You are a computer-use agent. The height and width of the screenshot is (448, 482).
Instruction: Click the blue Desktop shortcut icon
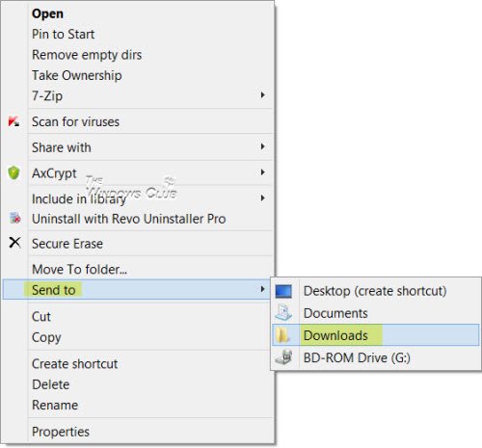tap(283, 292)
